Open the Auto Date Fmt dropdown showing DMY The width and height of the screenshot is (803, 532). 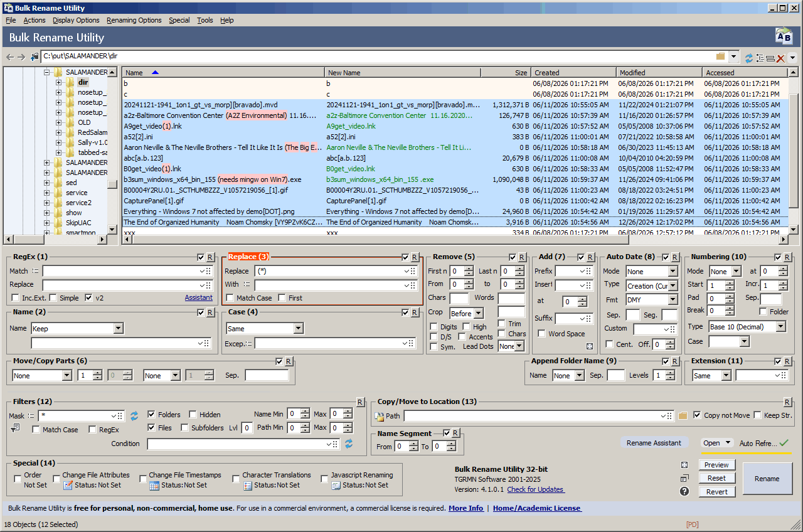(652, 300)
